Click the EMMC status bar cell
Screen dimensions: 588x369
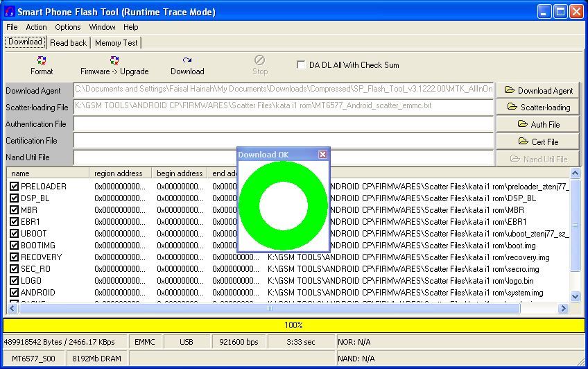(x=145, y=342)
